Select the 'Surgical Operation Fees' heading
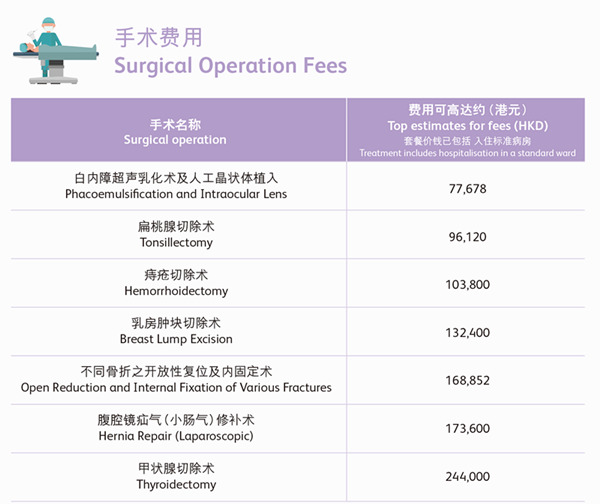Screen dimensions: 600x504 [230, 66]
